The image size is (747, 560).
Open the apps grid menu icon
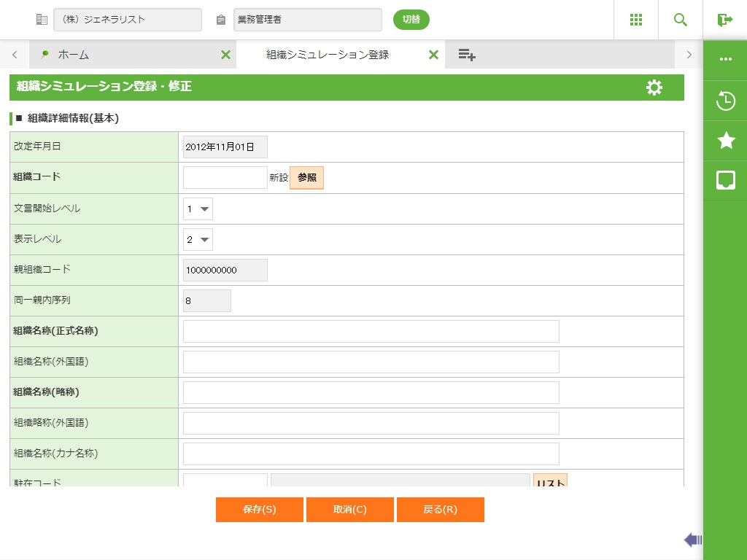pos(635,20)
